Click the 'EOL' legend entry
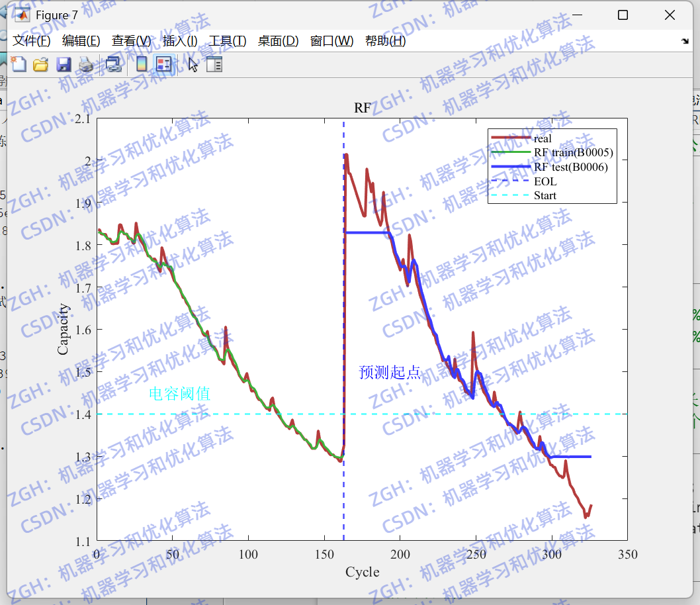This screenshot has width=700, height=605. [545, 181]
